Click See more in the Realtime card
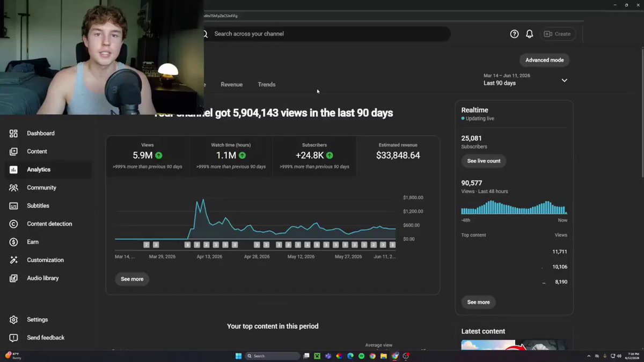 pyautogui.click(x=478, y=302)
